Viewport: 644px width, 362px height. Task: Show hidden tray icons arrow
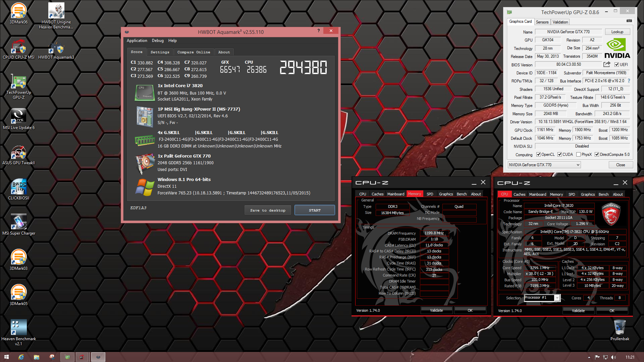[589, 357]
